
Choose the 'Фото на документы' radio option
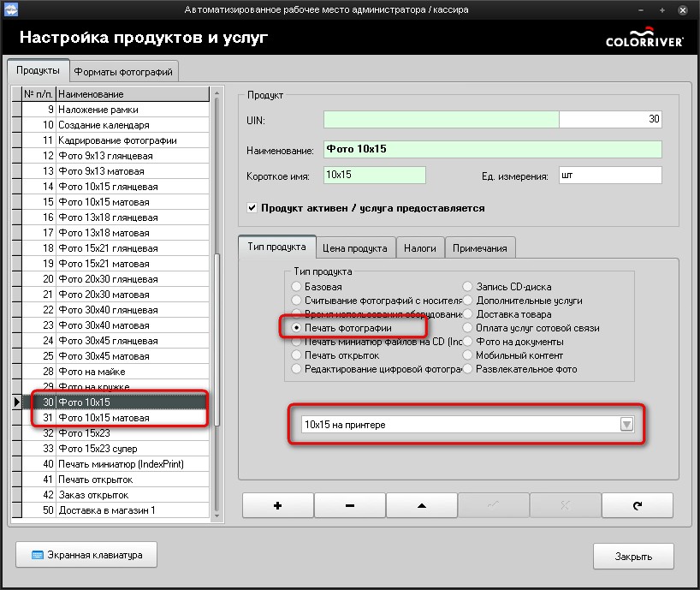[468, 342]
